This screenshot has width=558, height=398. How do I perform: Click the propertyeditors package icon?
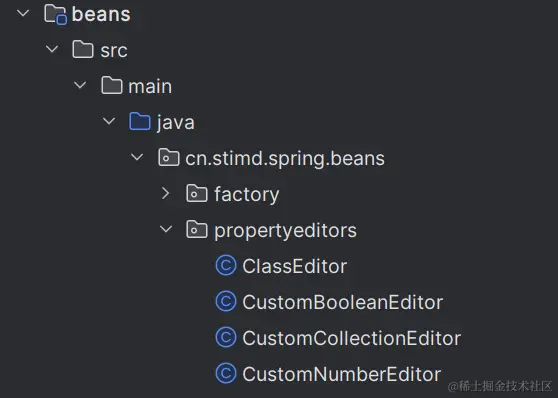(197, 230)
